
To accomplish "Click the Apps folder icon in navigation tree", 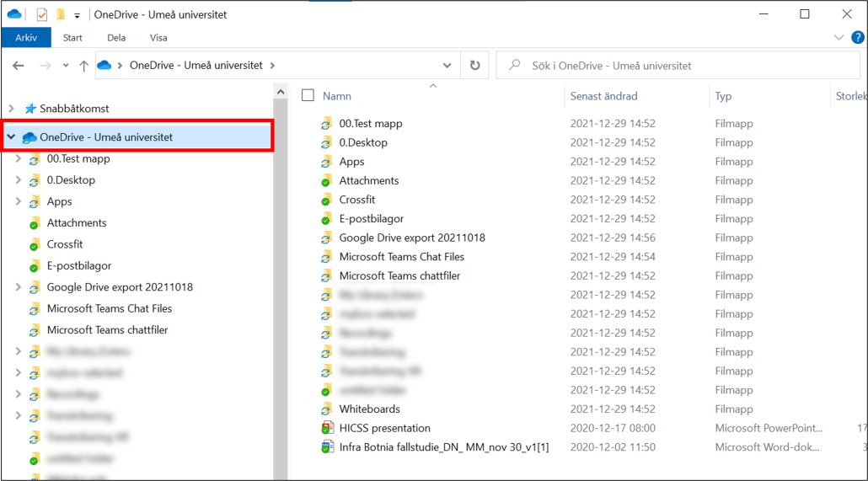I will [35, 202].
